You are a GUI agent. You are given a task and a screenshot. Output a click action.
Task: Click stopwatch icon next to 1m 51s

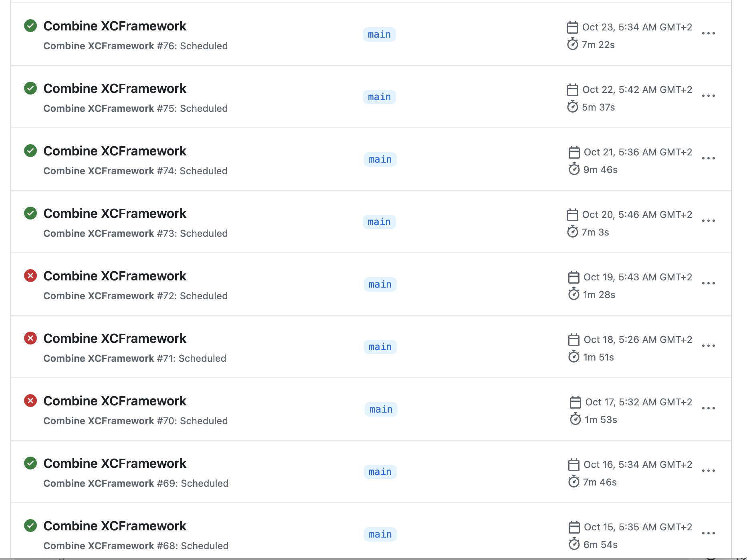tap(573, 357)
